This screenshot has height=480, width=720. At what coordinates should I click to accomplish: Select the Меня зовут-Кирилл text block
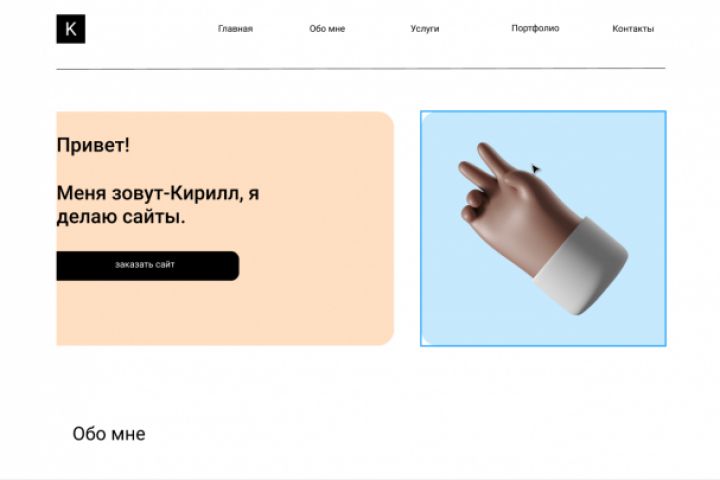(x=158, y=204)
